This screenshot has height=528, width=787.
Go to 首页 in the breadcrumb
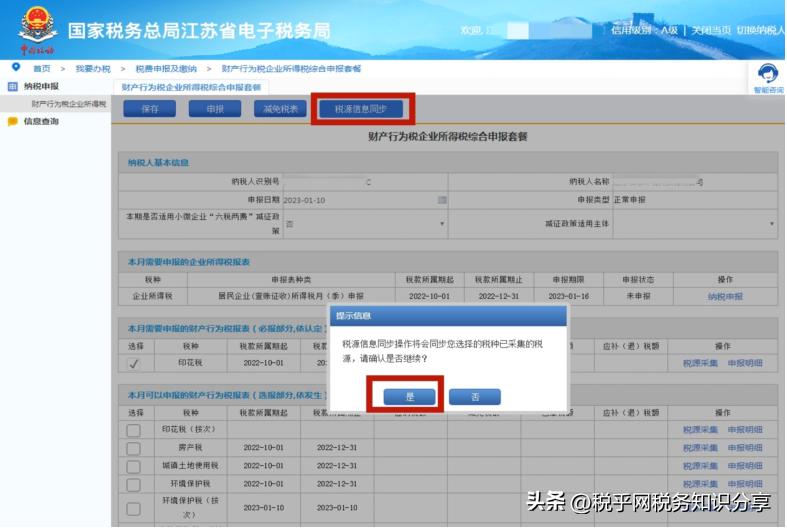pos(42,69)
